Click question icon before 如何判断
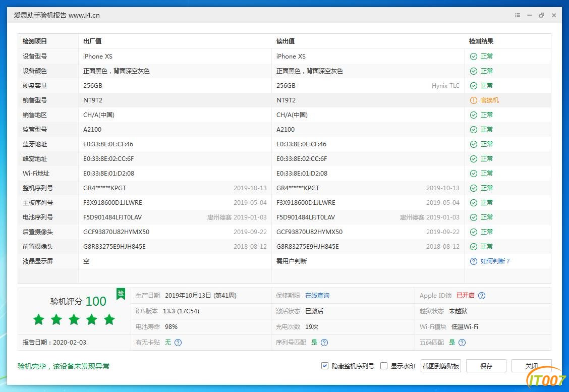This screenshot has width=569, height=392. pos(474,261)
